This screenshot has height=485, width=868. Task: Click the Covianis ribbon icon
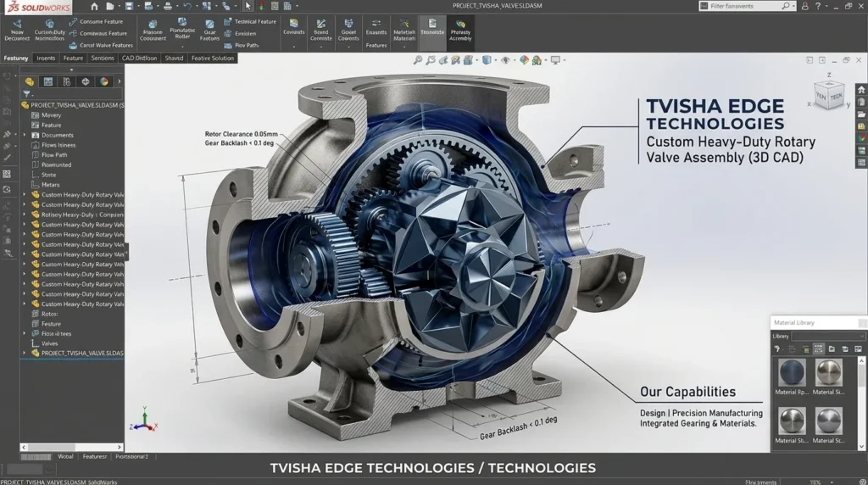click(x=293, y=26)
